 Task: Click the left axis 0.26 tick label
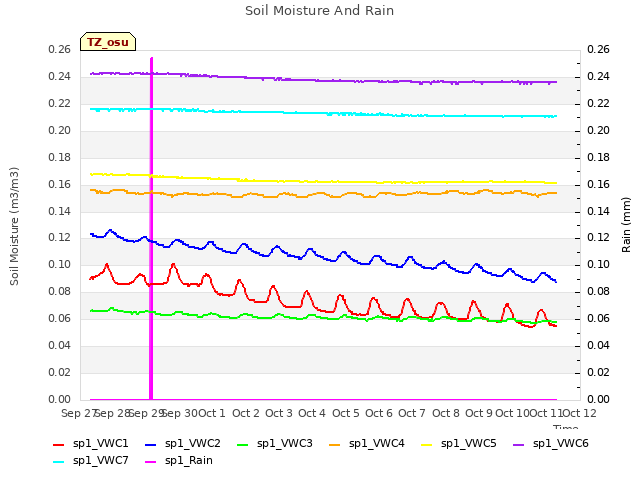coord(60,50)
